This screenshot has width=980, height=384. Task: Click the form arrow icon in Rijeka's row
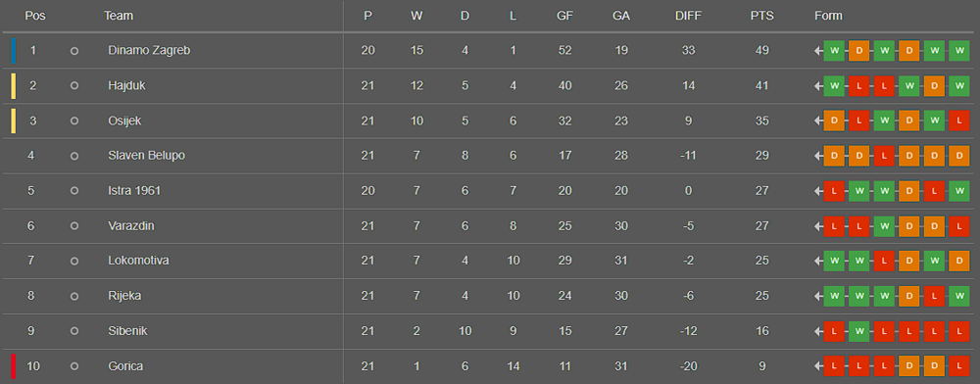pyautogui.click(x=818, y=296)
